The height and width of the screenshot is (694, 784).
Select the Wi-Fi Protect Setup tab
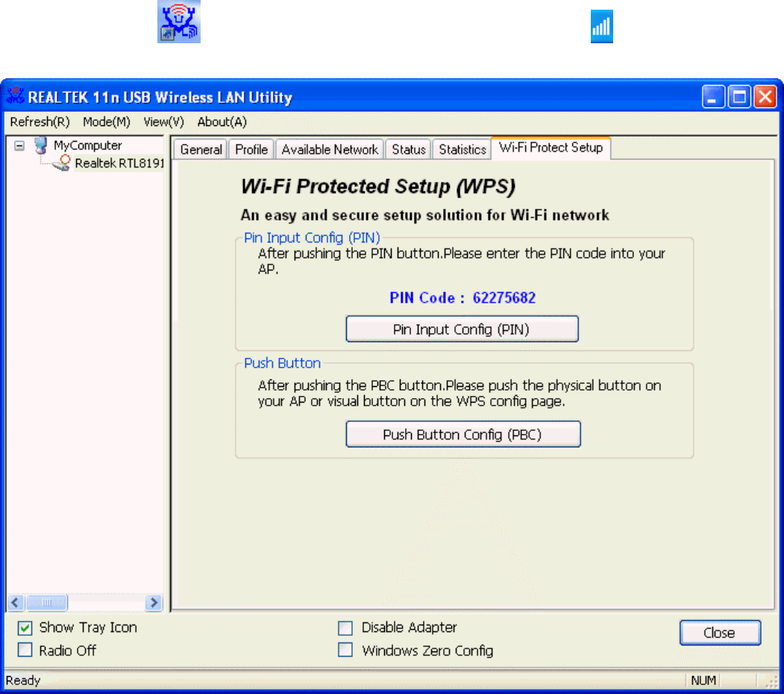pos(551,148)
